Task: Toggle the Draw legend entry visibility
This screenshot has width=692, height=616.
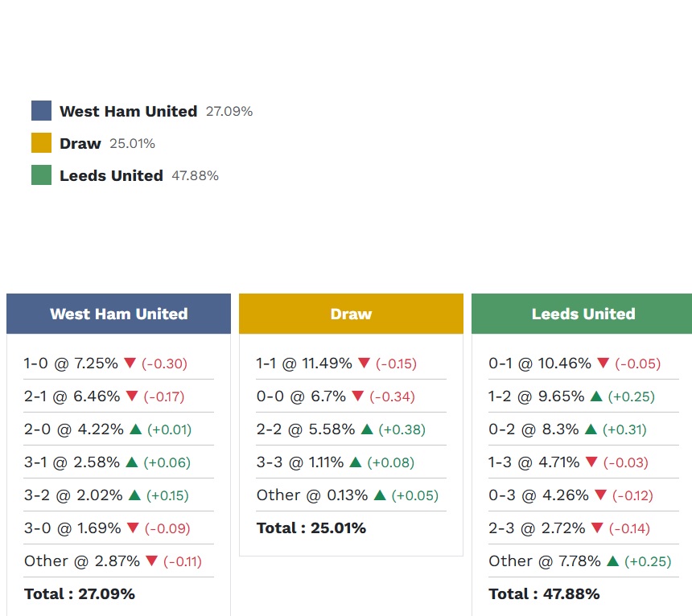Action: pos(82,142)
